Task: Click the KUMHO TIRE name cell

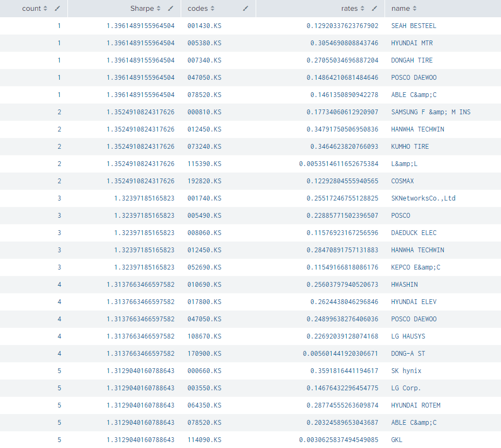Action: (x=410, y=147)
